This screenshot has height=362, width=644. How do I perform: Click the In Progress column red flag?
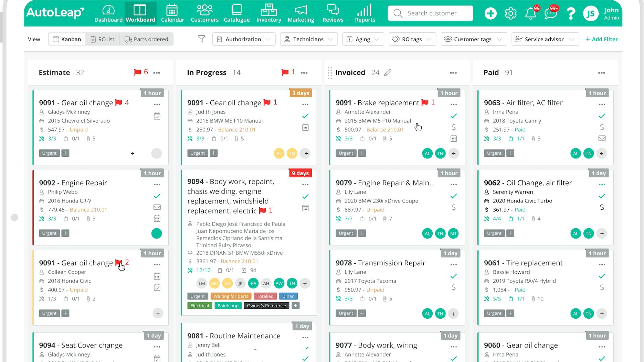(x=285, y=72)
